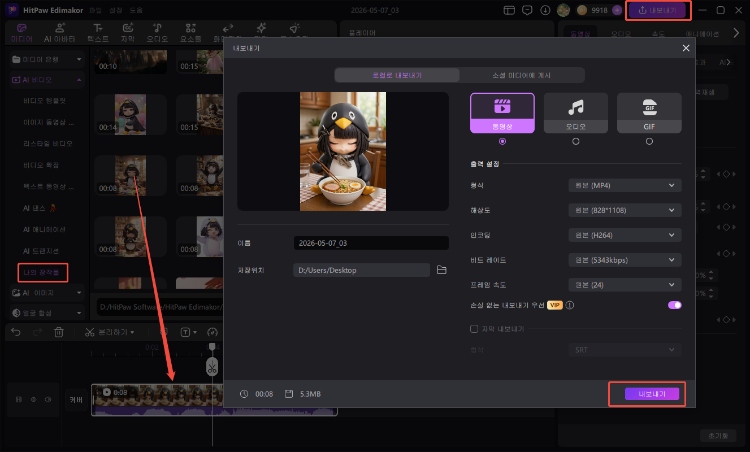This screenshot has height=452, width=750.
Task: Expand the media library folder section in sidebar
Action: click(46, 59)
